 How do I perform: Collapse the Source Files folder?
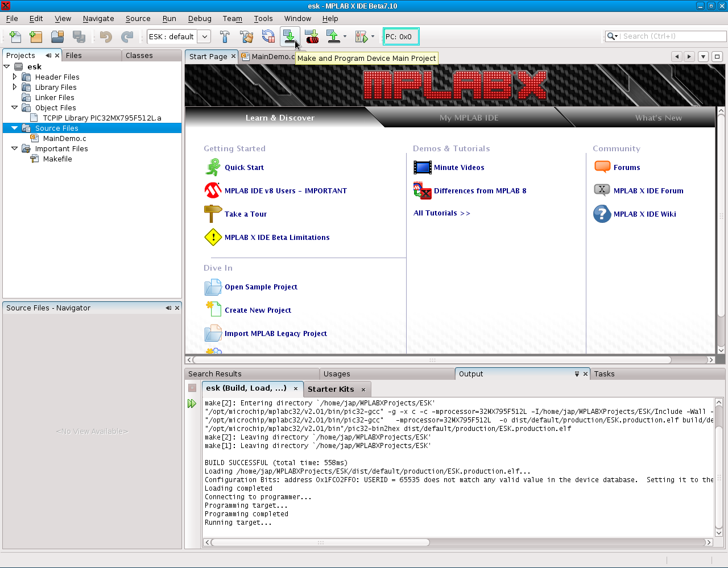pyautogui.click(x=15, y=128)
